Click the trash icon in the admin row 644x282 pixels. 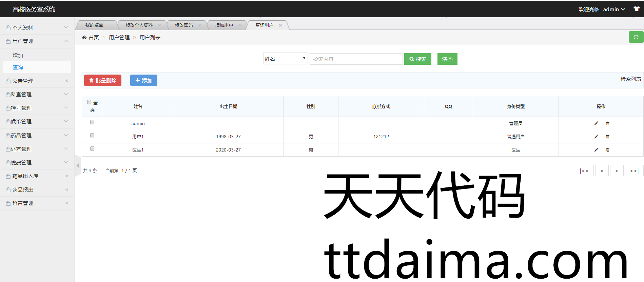tap(607, 123)
